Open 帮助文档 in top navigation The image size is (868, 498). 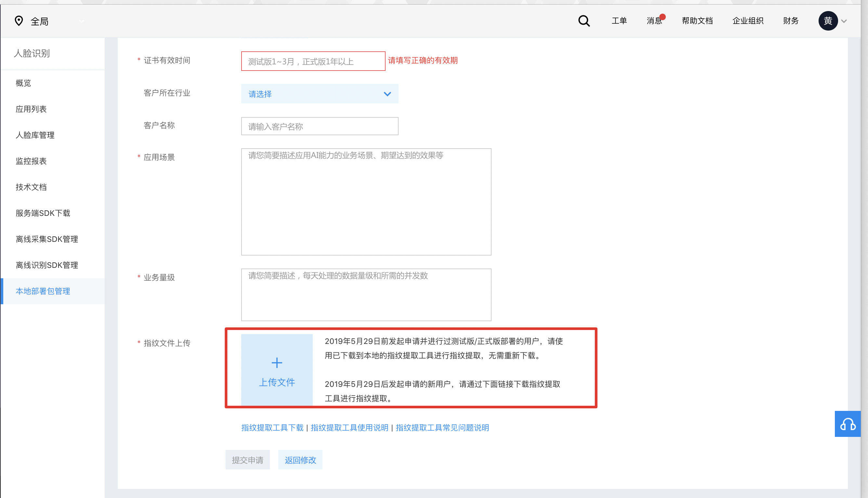click(x=697, y=21)
